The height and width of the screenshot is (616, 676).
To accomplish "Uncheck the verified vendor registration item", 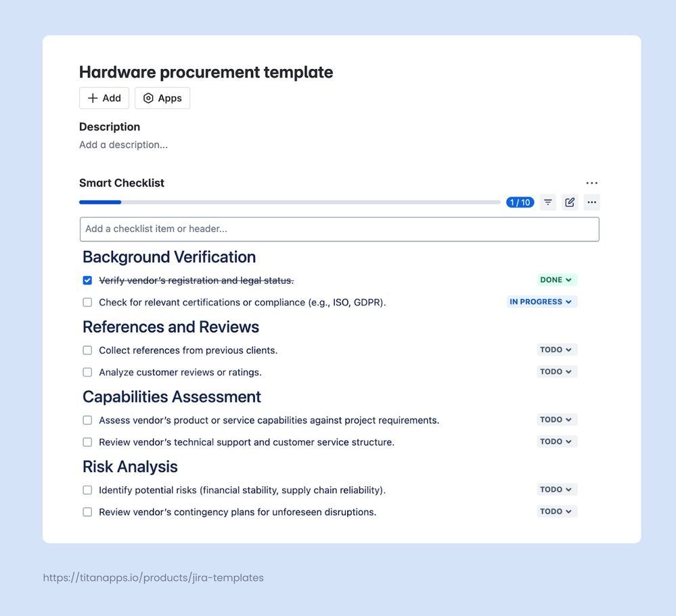I will click(x=87, y=279).
